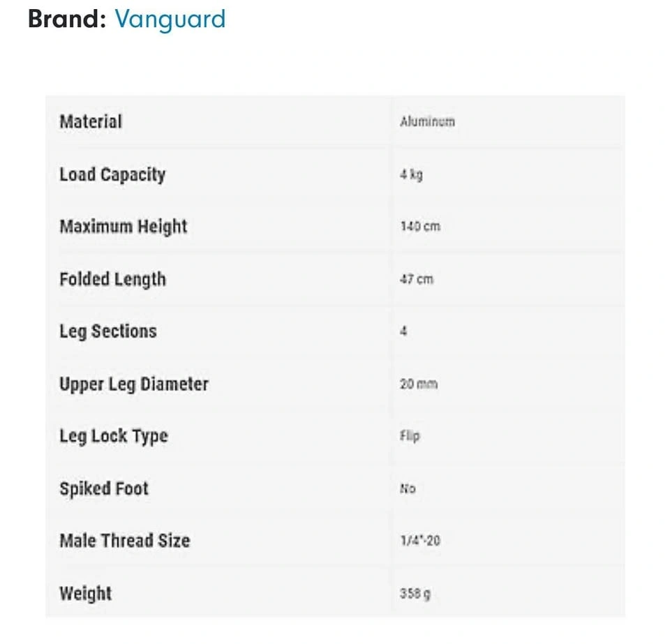The image size is (670, 644).
Task: Click the 4 kg load value
Action: coord(412,174)
